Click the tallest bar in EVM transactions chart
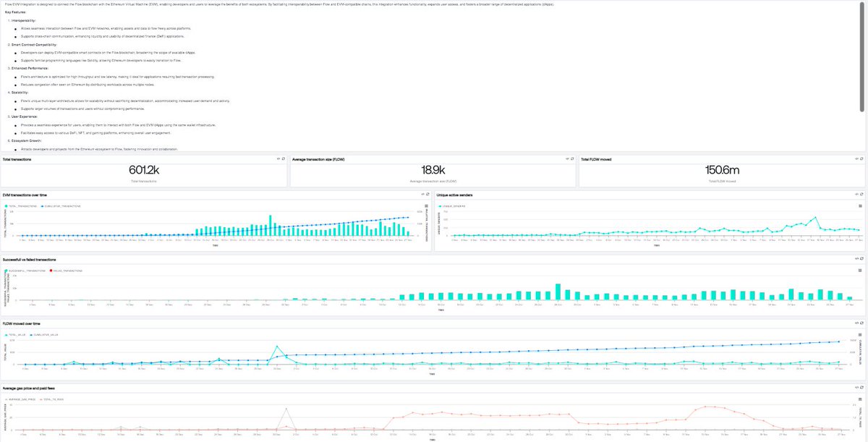This screenshot has height=442, width=868. click(271, 225)
